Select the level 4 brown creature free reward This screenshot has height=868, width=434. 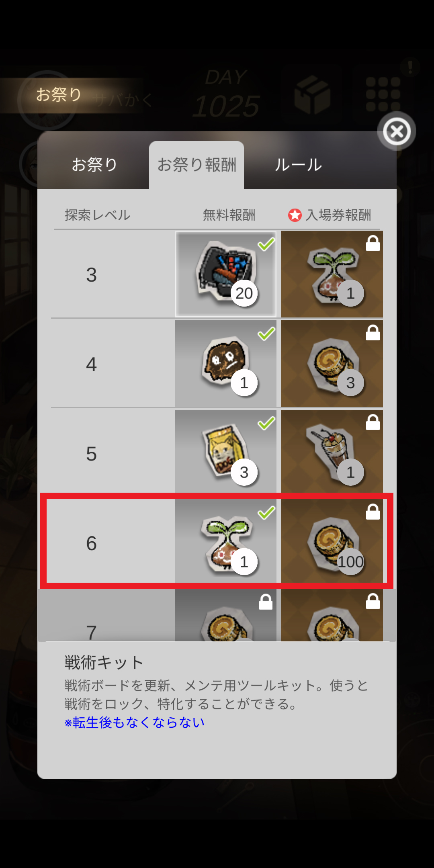pos(225,364)
